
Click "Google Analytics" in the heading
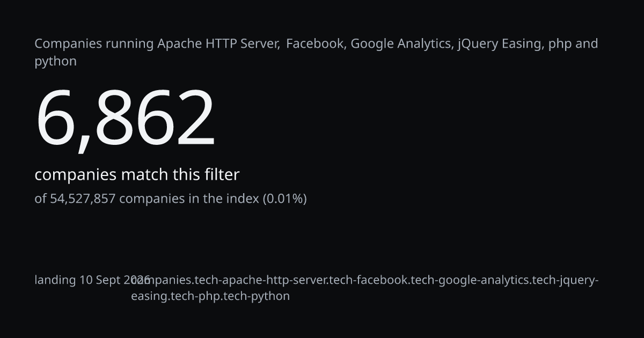click(x=401, y=44)
